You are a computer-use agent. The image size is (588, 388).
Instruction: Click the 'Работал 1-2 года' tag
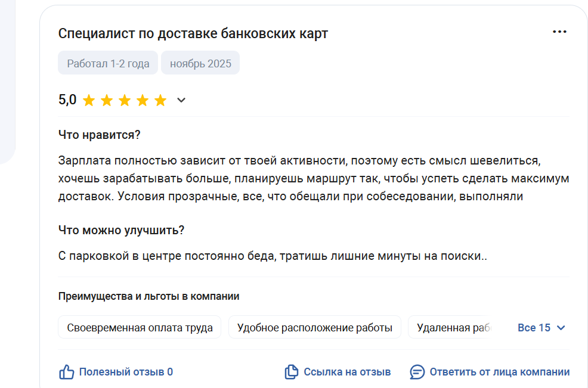[x=108, y=63]
